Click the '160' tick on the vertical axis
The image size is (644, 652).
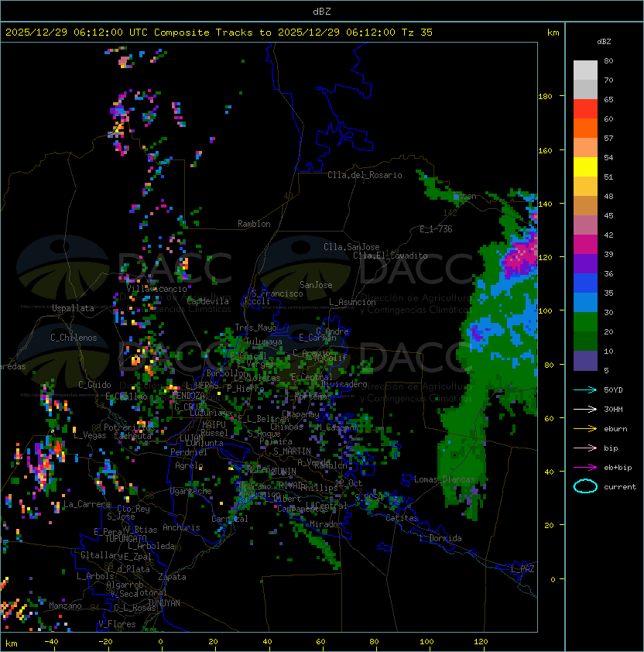click(x=545, y=150)
